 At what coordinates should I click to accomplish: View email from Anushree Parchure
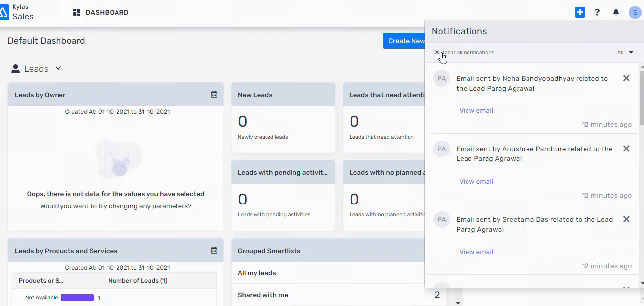coord(476,181)
